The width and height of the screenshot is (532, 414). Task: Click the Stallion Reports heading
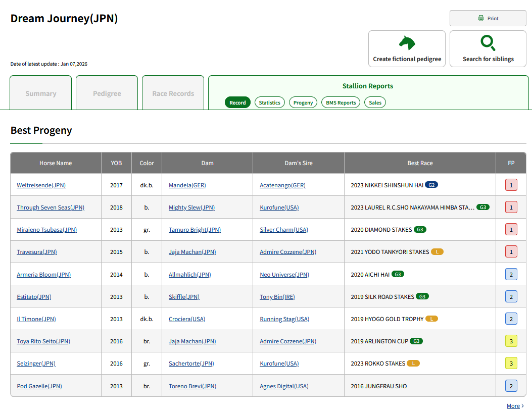click(368, 86)
